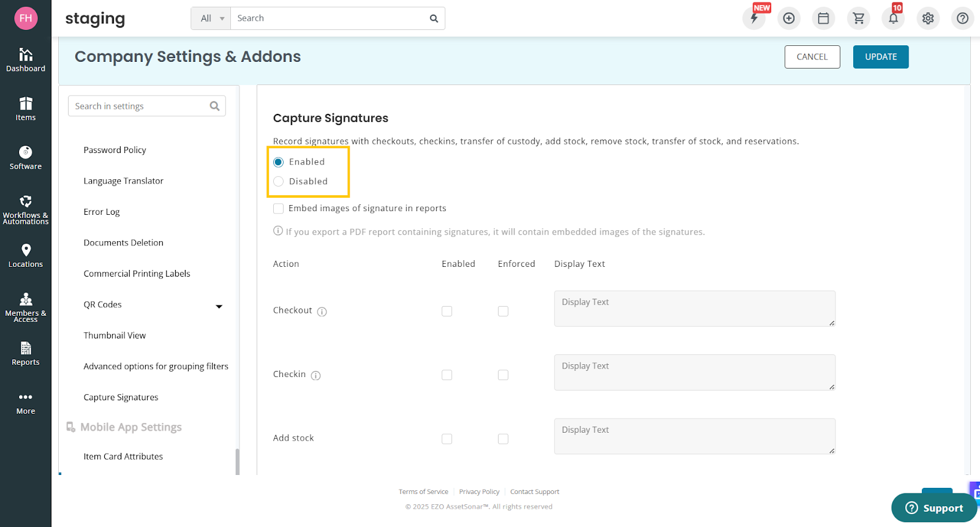
Task: Select Capture Signatures in settings list
Action: click(x=121, y=397)
